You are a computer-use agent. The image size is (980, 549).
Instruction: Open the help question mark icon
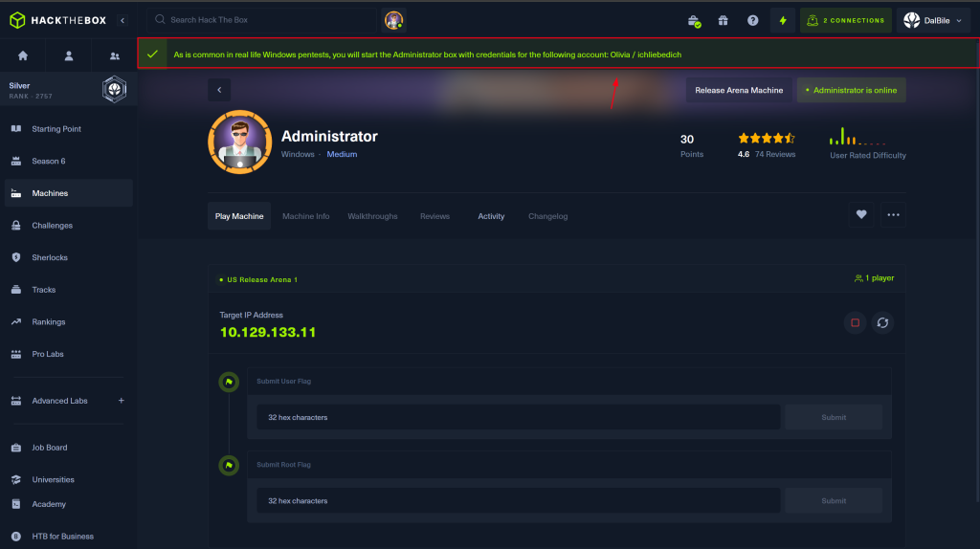click(x=752, y=21)
